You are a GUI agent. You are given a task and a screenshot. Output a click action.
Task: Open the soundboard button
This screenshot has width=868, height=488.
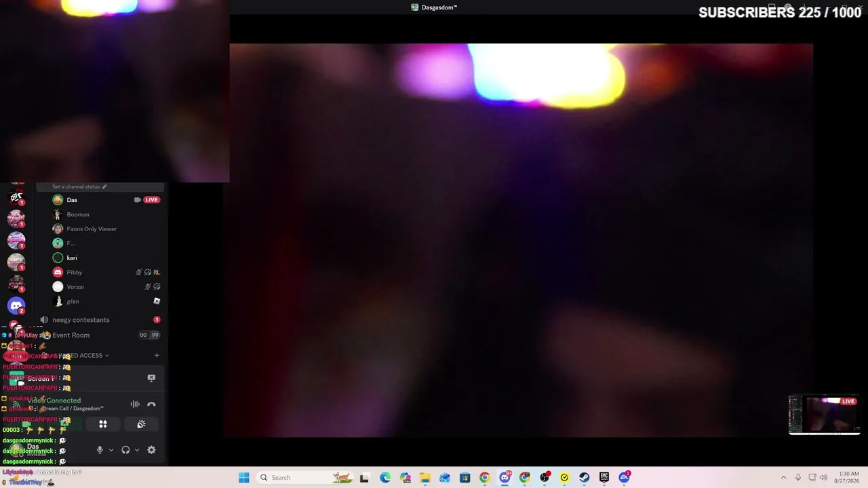click(x=141, y=424)
